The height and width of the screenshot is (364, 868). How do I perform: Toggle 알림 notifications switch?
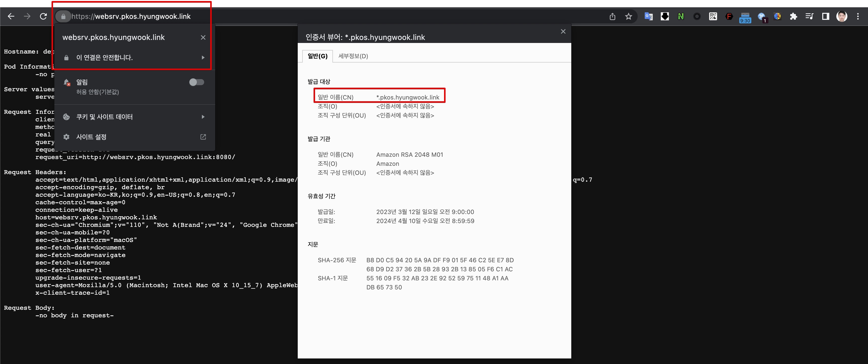coord(196,82)
